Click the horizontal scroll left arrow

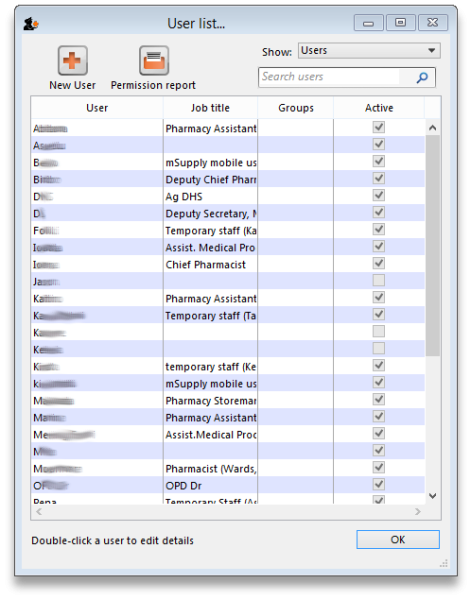tap(39, 512)
